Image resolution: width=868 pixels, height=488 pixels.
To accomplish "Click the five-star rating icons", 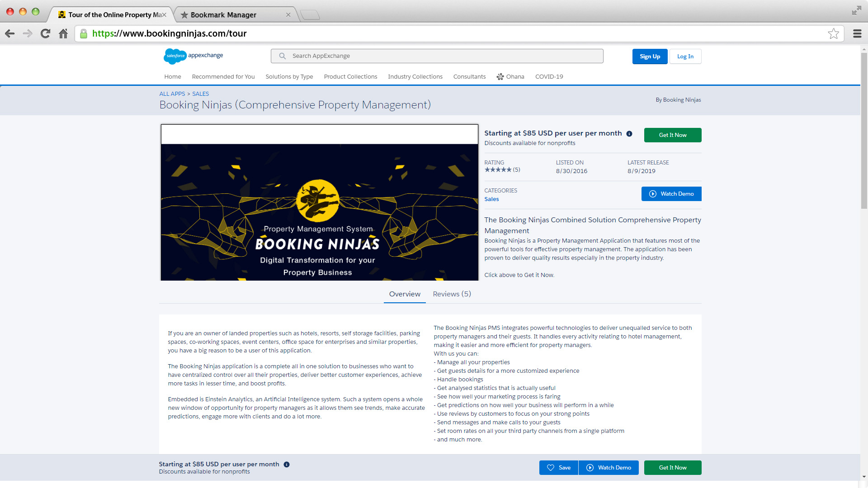I will (x=498, y=170).
